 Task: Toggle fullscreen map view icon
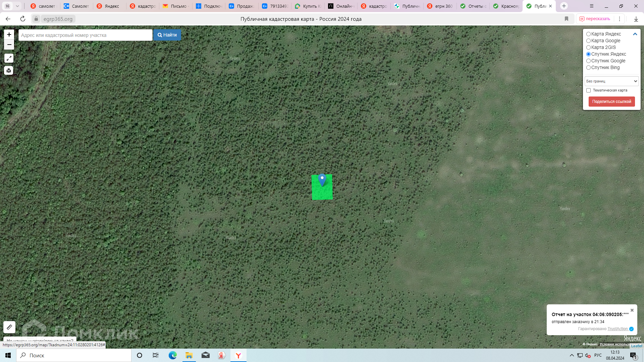[9, 58]
